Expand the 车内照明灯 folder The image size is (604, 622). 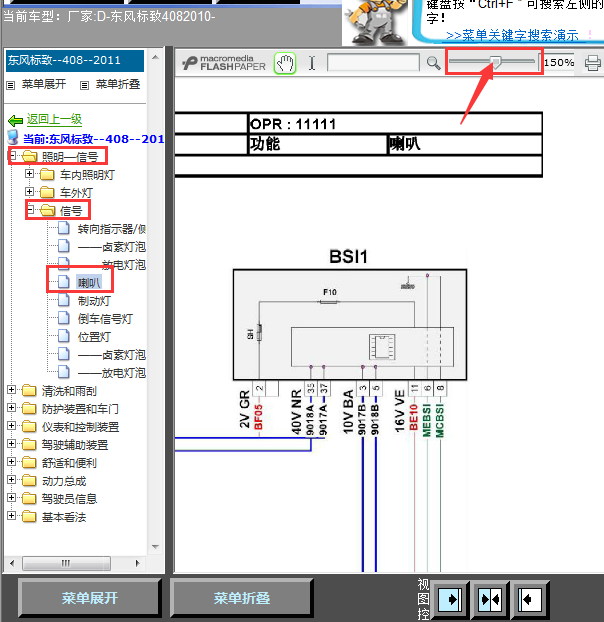pyautogui.click(x=29, y=173)
